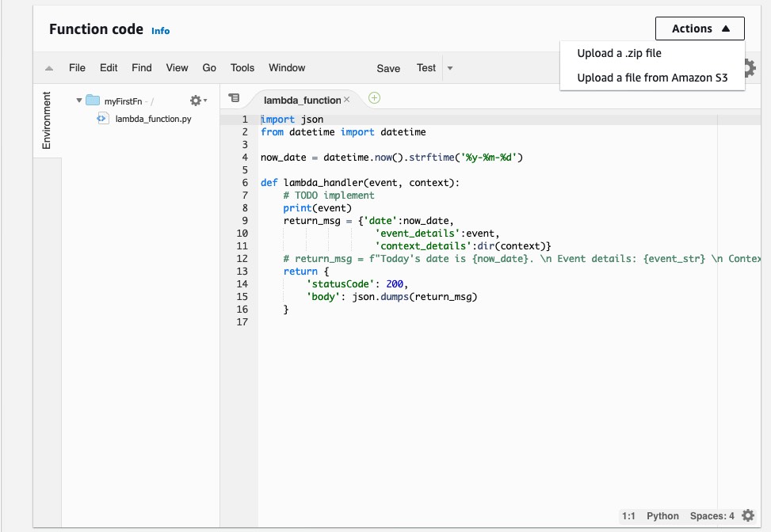The image size is (771, 532).
Task: Collapse the Actions menu via its chevron
Action: (x=727, y=28)
